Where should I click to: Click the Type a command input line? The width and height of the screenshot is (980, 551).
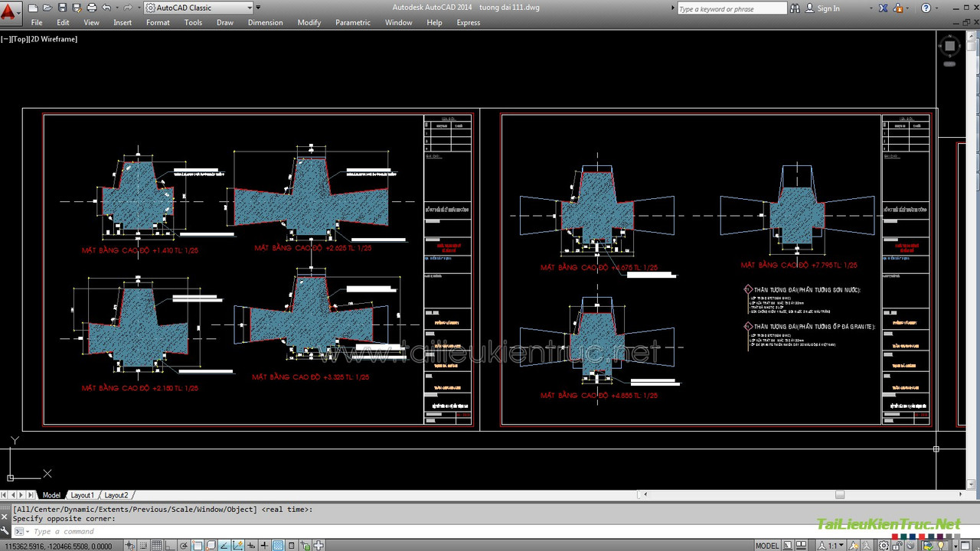pyautogui.click(x=490, y=531)
